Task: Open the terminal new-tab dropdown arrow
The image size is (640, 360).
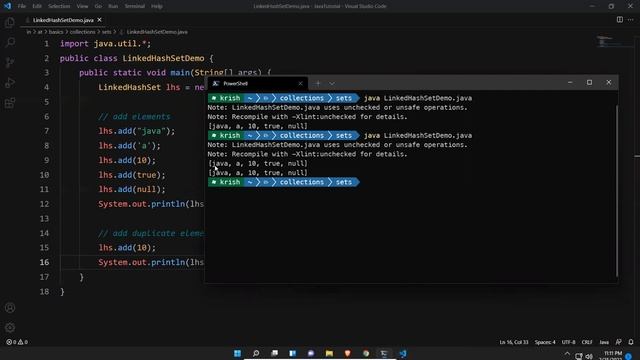Action: (x=332, y=83)
